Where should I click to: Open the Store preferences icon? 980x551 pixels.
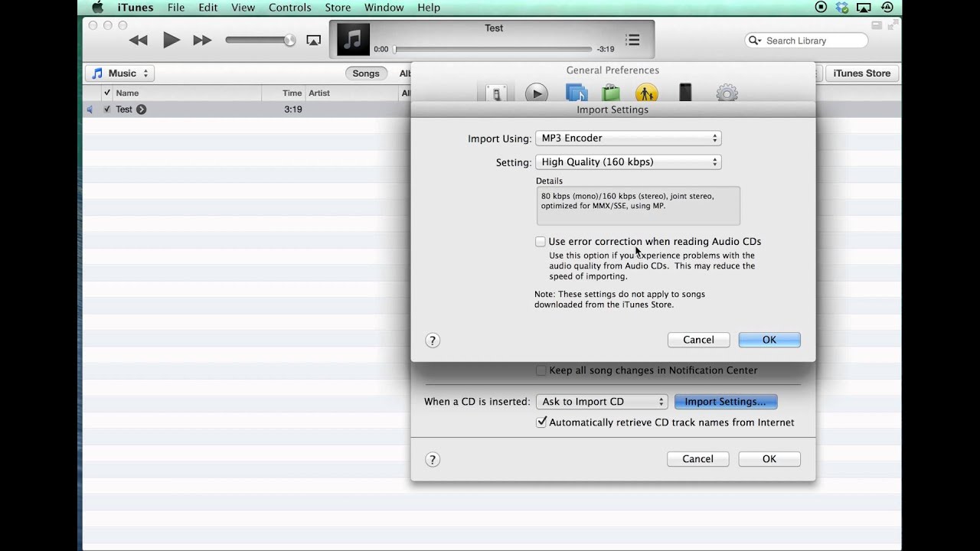610,93
